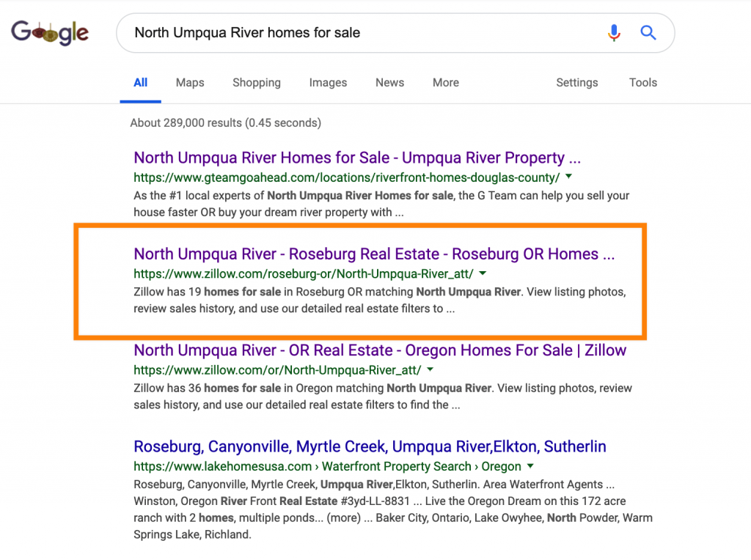
Task: Click the Google logo
Action: pos(50,32)
